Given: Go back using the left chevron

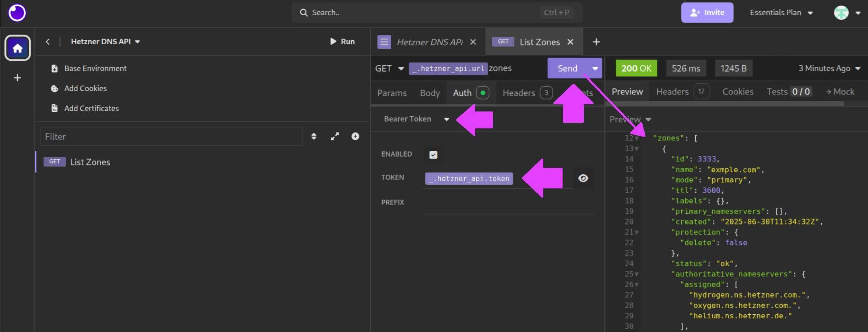Looking at the screenshot, I should click(x=47, y=41).
